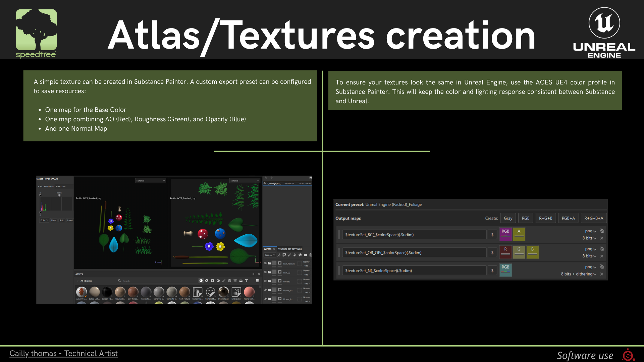Hide the Leaf_Roseau layer

265,263
